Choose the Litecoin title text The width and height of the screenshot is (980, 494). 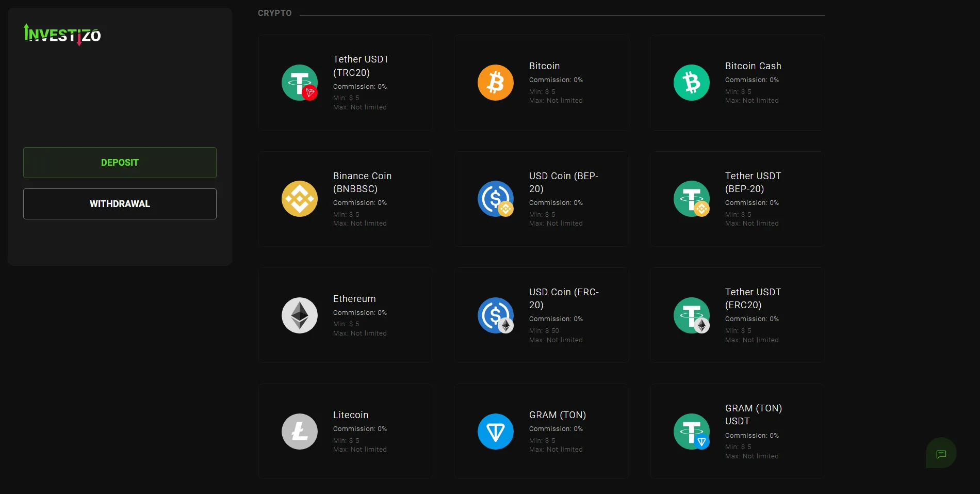point(351,415)
